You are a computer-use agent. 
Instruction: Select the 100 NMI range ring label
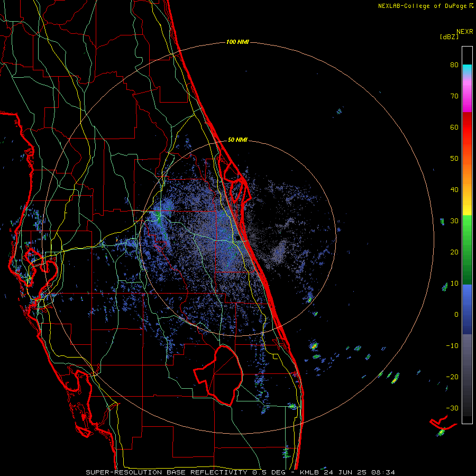pyautogui.click(x=237, y=42)
